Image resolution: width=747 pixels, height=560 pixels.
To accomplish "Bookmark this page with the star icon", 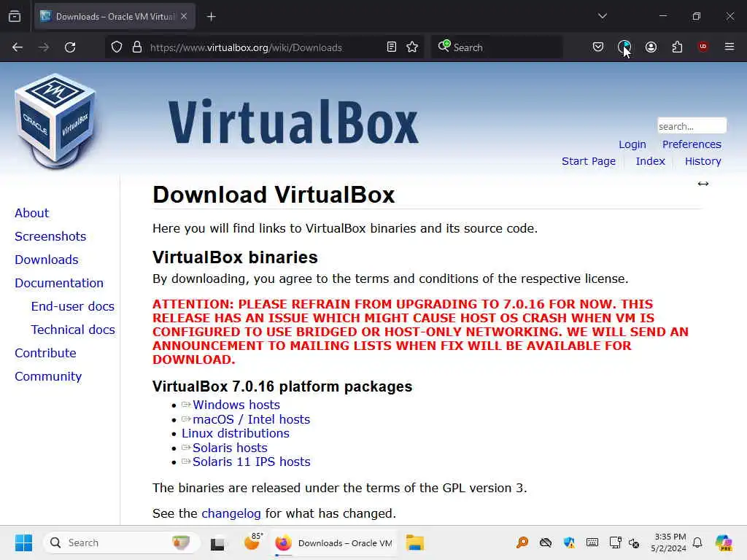I will (413, 47).
